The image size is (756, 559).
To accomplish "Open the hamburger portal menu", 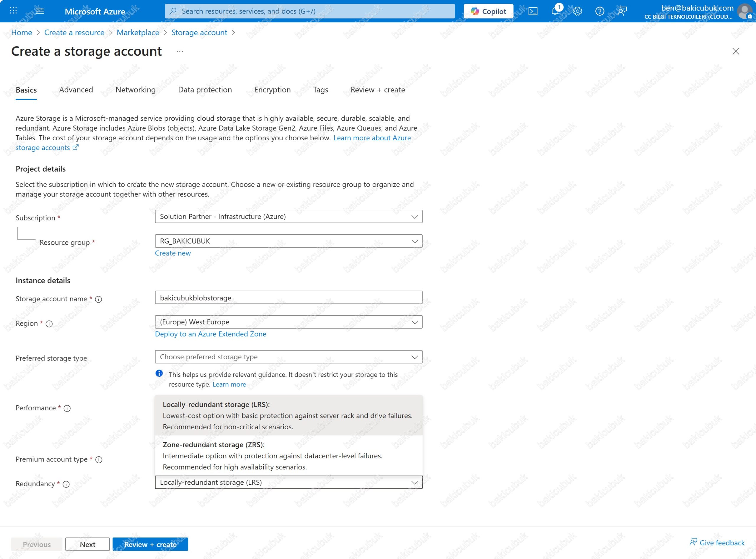I will (x=40, y=11).
